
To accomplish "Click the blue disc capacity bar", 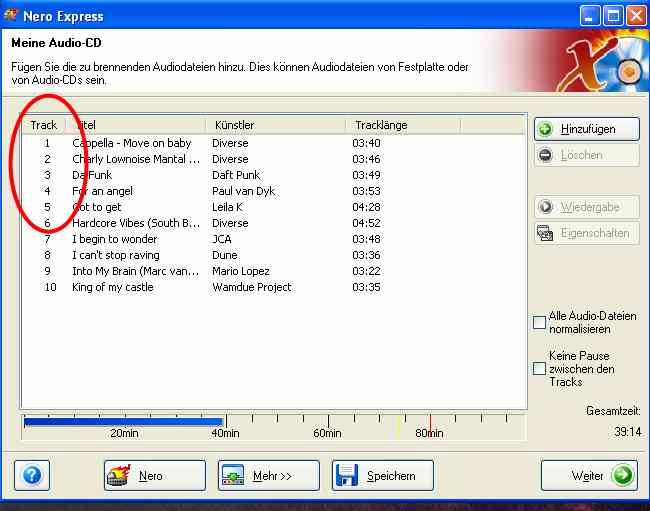I will pos(124,422).
